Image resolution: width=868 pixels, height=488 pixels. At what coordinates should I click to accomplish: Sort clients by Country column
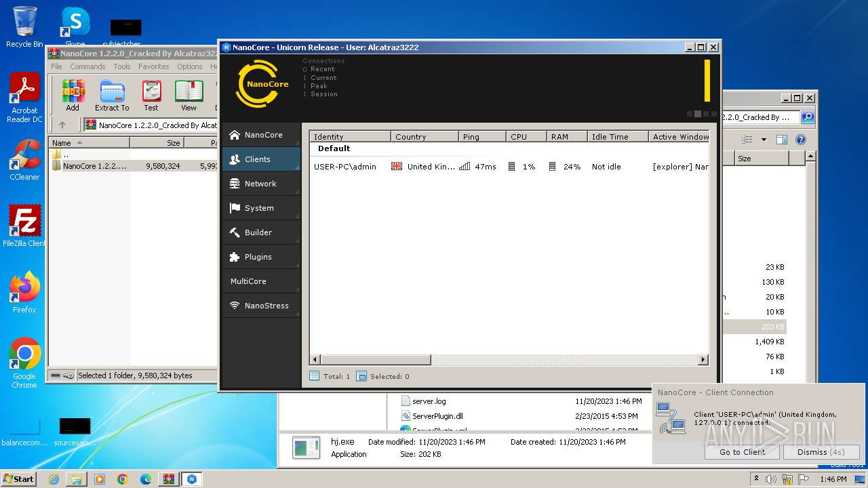[x=425, y=136]
